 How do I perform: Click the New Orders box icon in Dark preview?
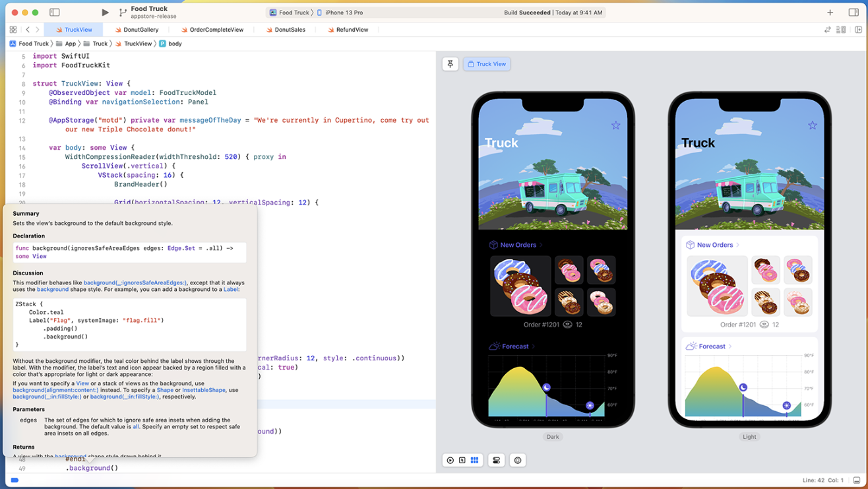pos(493,245)
